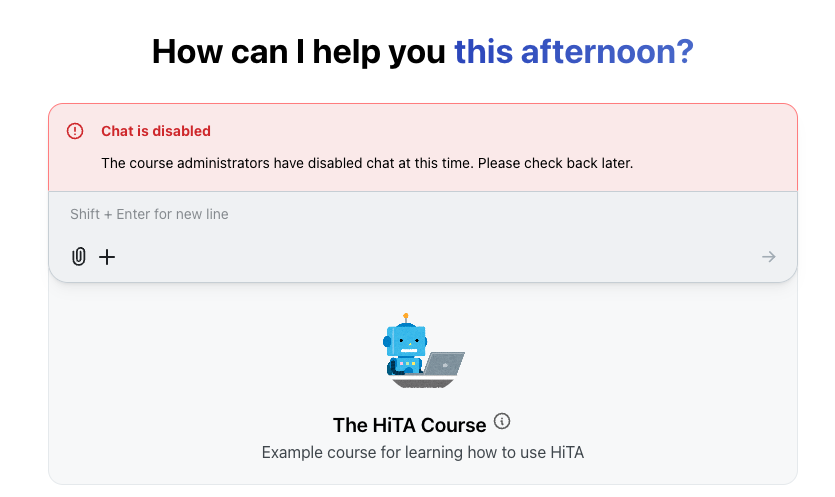
Task: Click the 'Chat is disabled' alert title
Action: coord(156,131)
